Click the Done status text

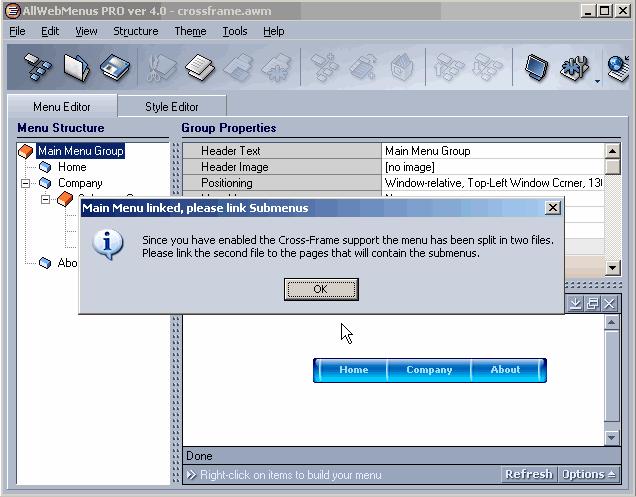[199, 456]
